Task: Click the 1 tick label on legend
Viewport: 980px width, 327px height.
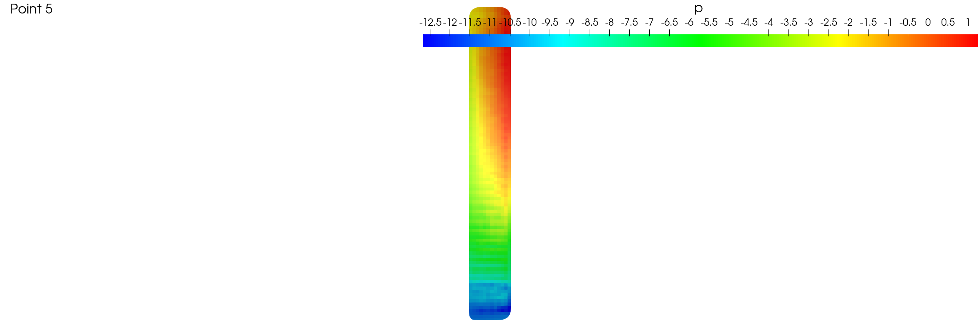Action: tap(968, 22)
